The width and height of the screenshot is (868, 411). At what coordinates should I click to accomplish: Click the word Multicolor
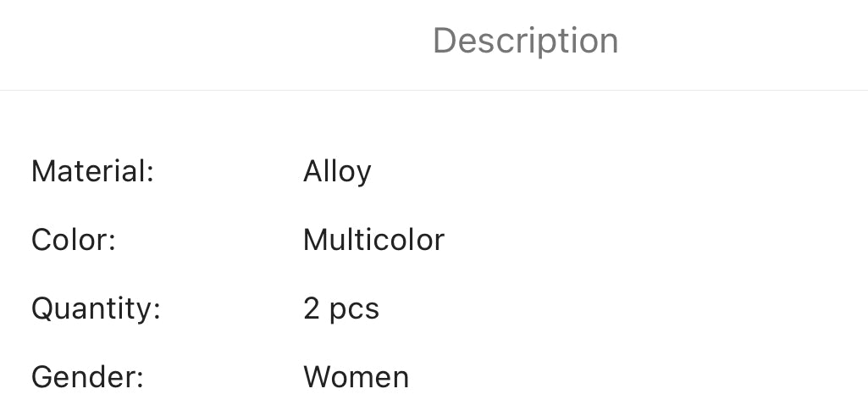coord(373,240)
